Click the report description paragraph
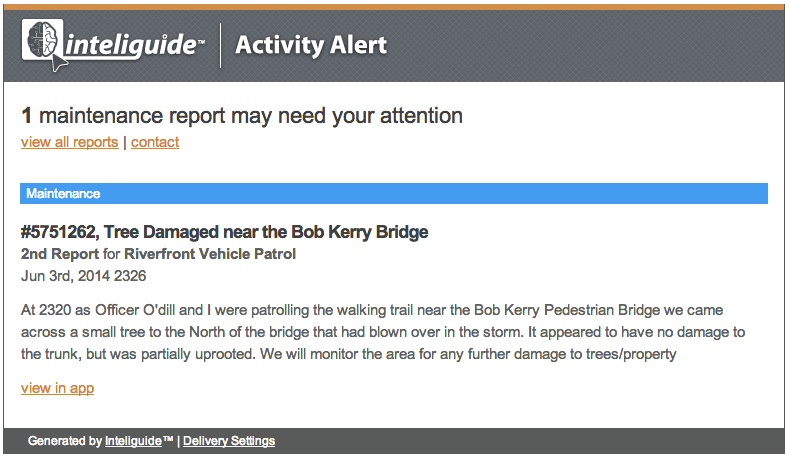The height and width of the screenshot is (458, 789). point(383,332)
